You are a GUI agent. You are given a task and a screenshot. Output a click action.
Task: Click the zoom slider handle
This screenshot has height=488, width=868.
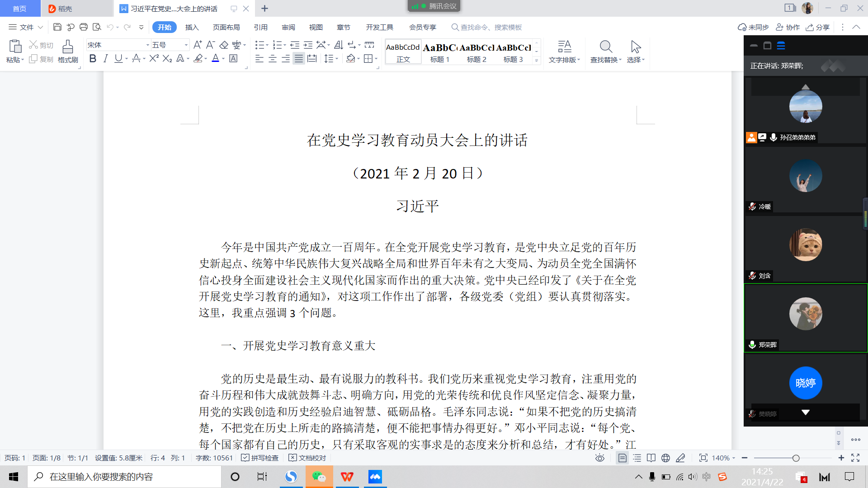(796, 458)
